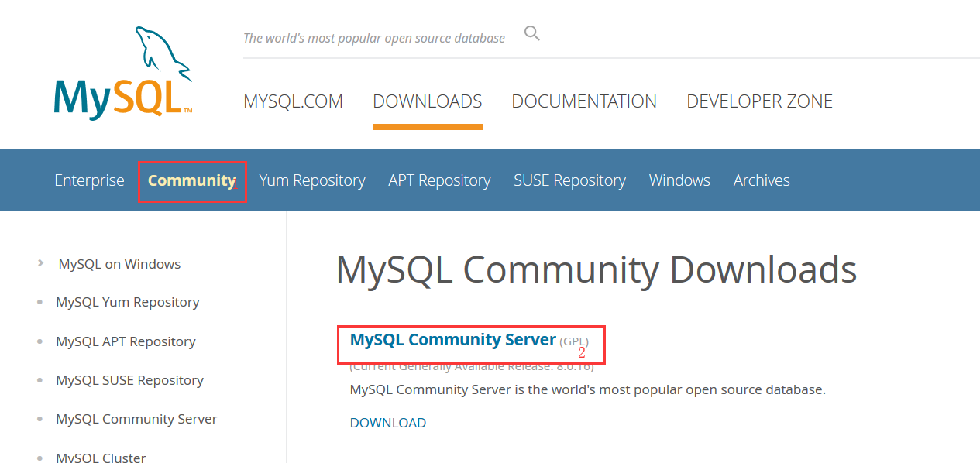Open the Yum Repository subnav tab
Image resolution: width=980 pixels, height=463 pixels.
[312, 180]
